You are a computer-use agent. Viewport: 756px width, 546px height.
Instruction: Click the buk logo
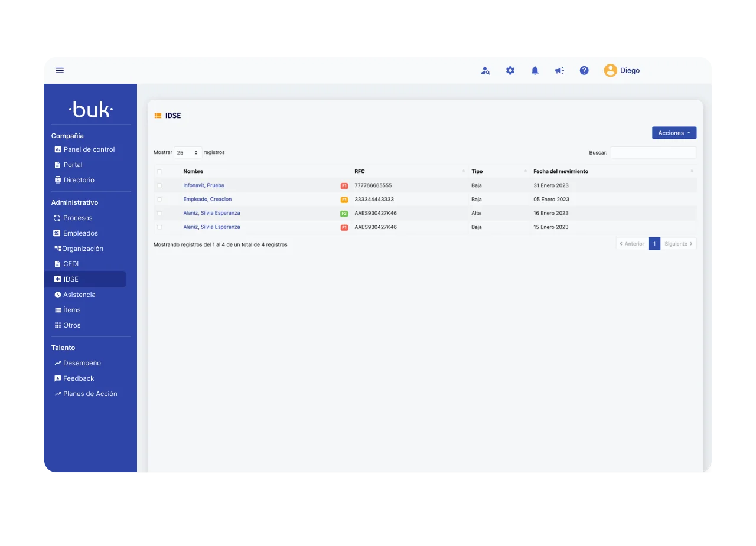pyautogui.click(x=91, y=109)
